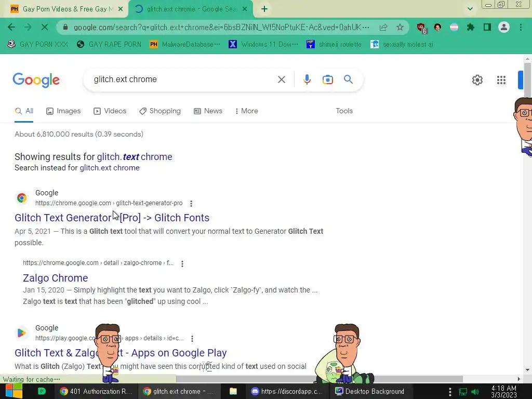Screen dimensions: 532x399
Task: Stop the page loading with the X button
Action: point(45,27)
